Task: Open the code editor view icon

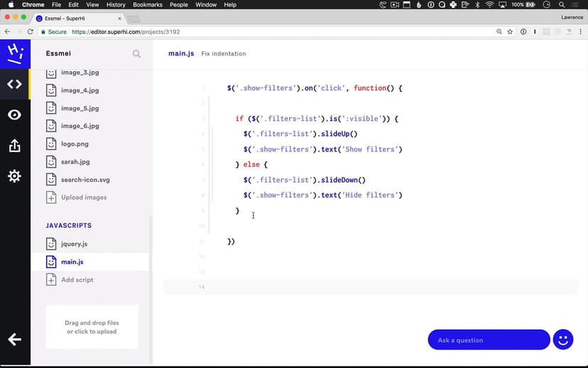Action: (14, 84)
